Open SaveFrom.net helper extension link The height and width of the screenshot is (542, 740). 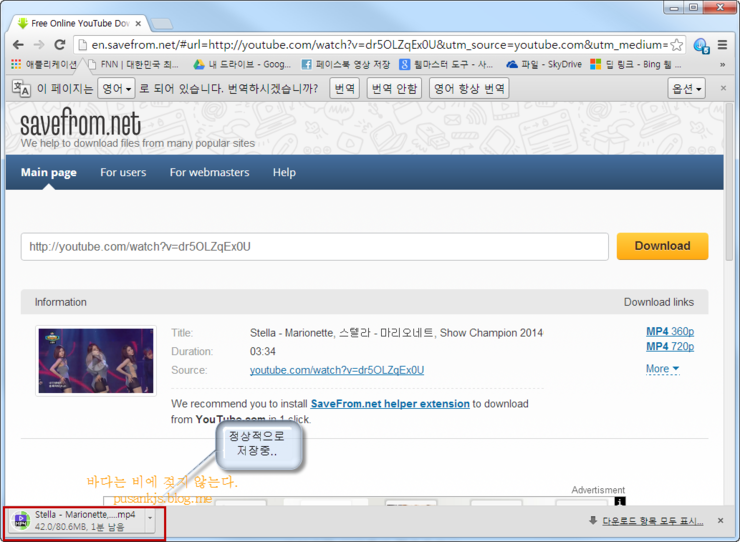[390, 404]
